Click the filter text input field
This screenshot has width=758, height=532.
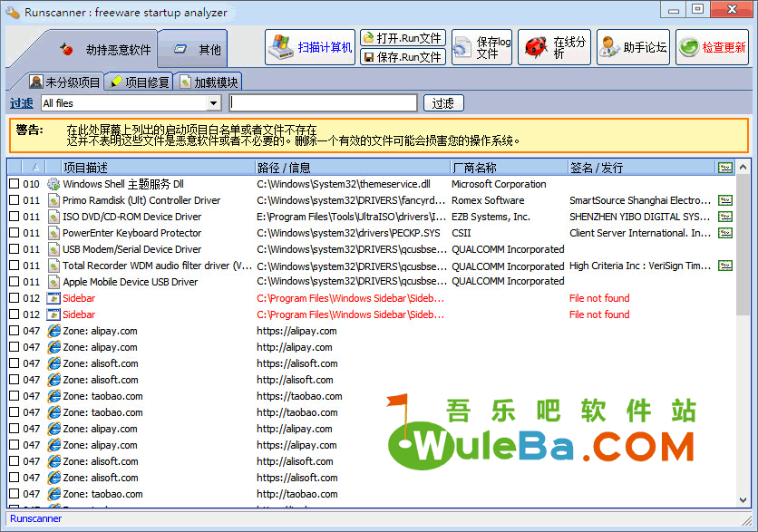[x=324, y=103]
